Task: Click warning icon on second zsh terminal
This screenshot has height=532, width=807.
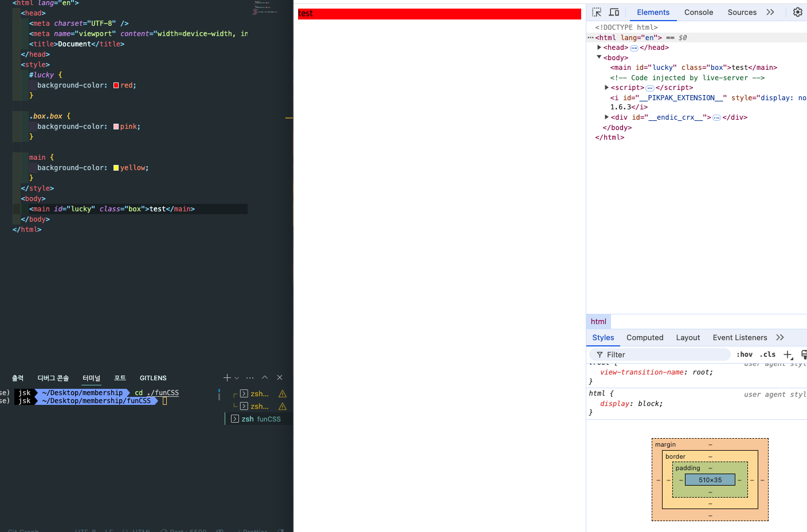Action: (x=283, y=407)
